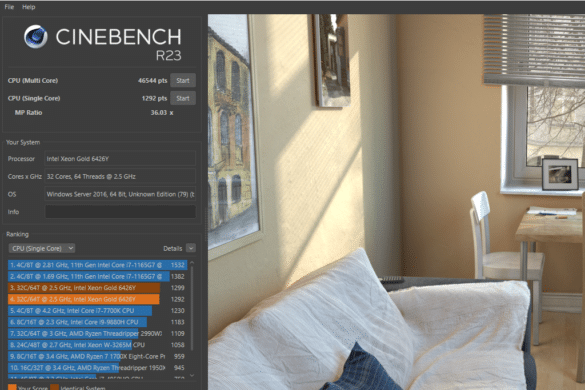Start the CPU Multi Core test

click(x=183, y=80)
